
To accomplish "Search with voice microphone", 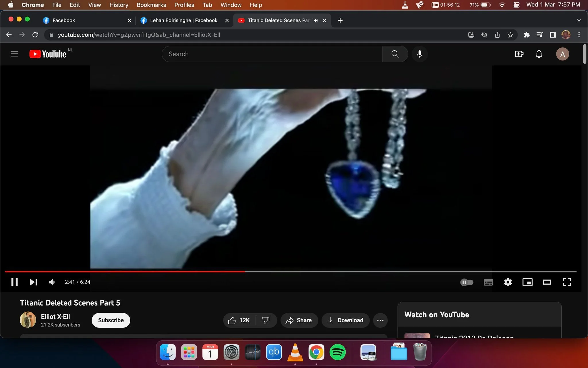I will tap(419, 54).
